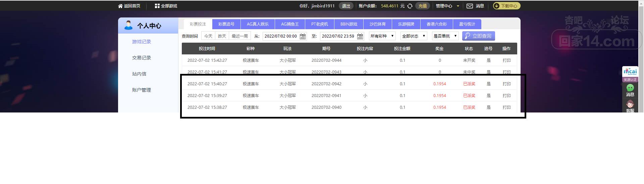Switch to the 香港六合彩 tab
Screen dimensions: 644x184
click(x=437, y=24)
